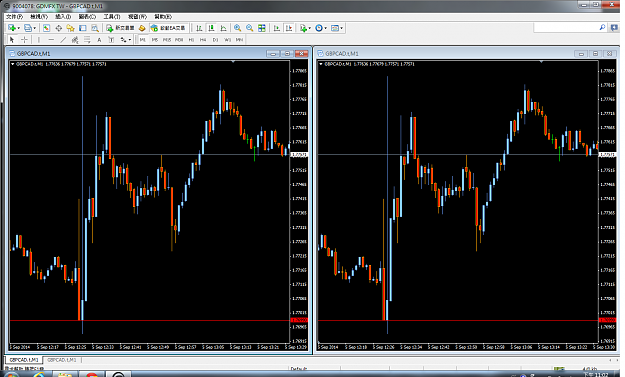625x377 pixels.
Task: Open the 工具(T) menu
Action: coord(112,16)
